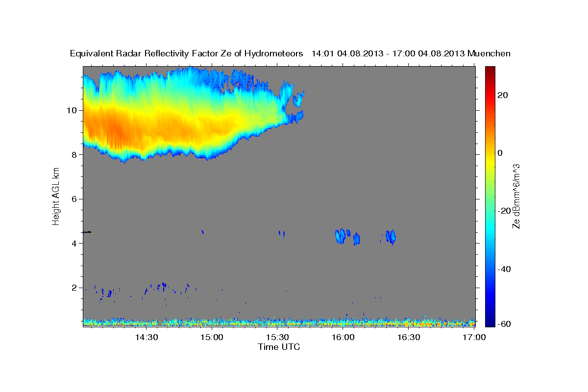Viewport: 588px width, 392px height.
Task: Click the height tick label '2'
Action: [75, 288]
